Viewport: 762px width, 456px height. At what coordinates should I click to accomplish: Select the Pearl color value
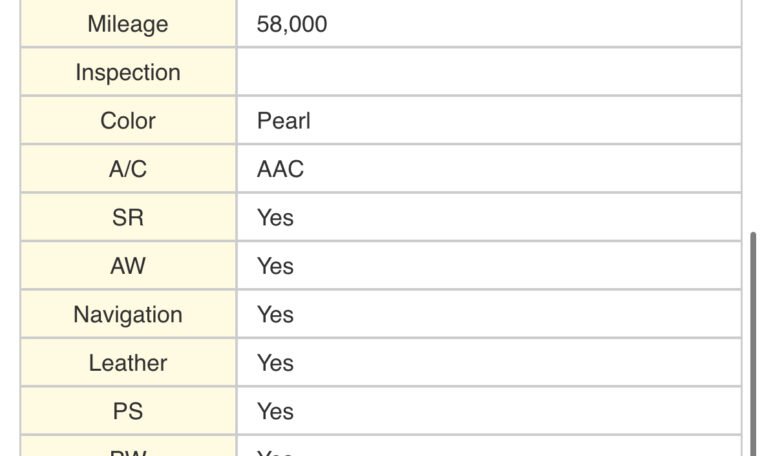284,121
